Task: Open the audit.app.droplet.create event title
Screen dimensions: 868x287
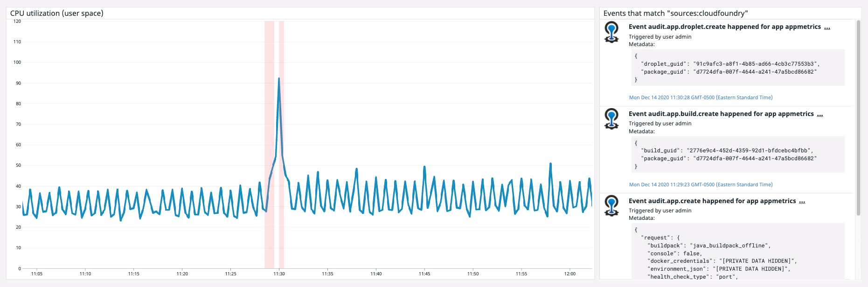Action: 724,27
